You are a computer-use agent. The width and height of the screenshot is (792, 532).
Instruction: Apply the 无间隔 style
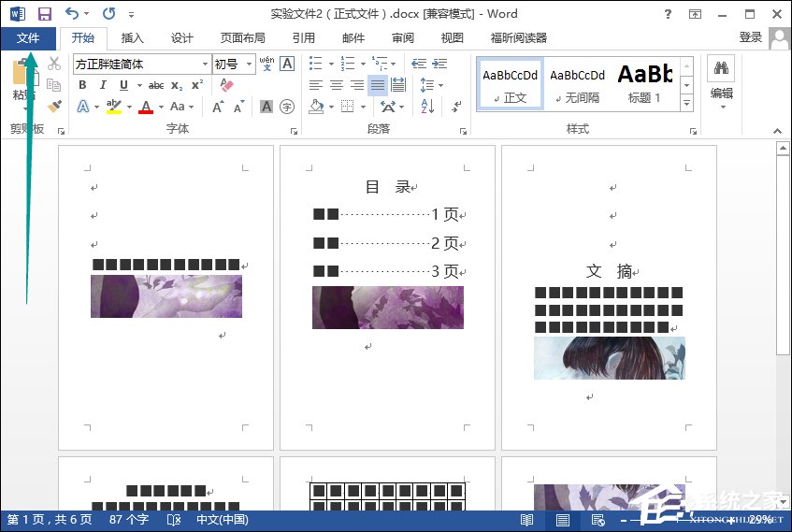[577, 82]
